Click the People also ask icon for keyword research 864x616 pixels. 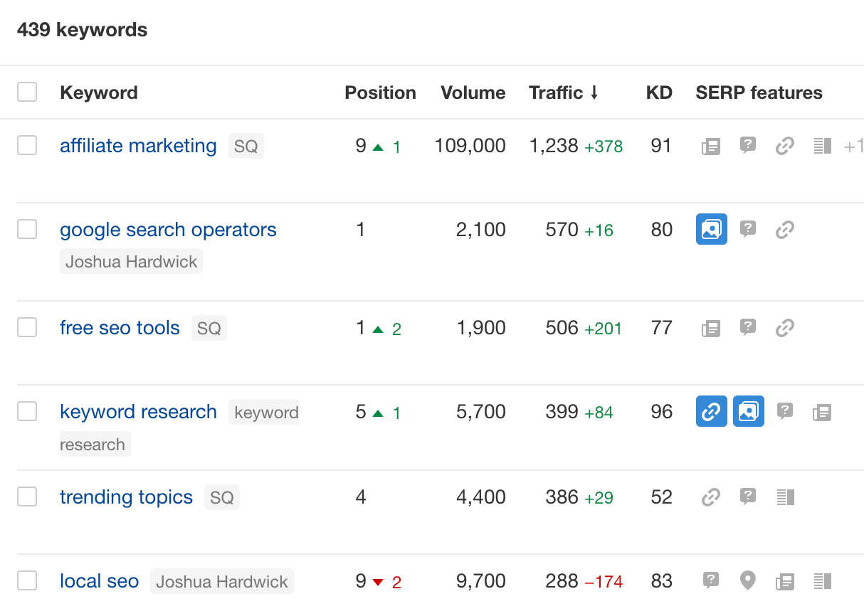click(x=785, y=411)
